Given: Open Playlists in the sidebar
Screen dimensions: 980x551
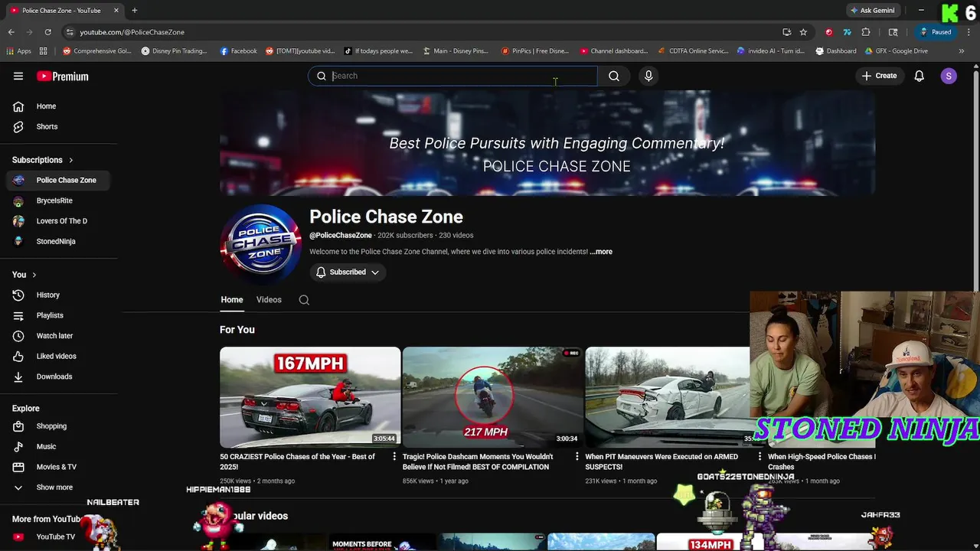Looking at the screenshot, I should tap(58, 315).
